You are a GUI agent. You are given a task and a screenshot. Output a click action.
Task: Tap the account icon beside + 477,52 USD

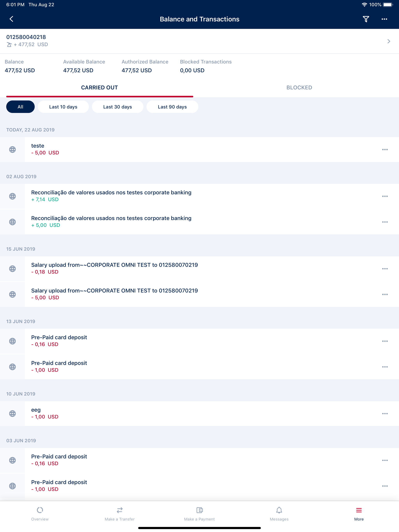[9, 44]
